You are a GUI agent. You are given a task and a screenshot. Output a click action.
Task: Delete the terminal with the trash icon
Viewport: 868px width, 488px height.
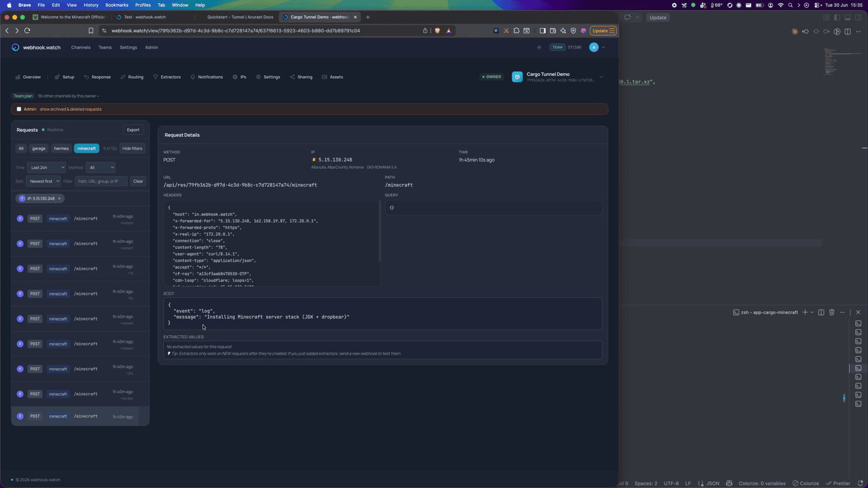point(832,312)
